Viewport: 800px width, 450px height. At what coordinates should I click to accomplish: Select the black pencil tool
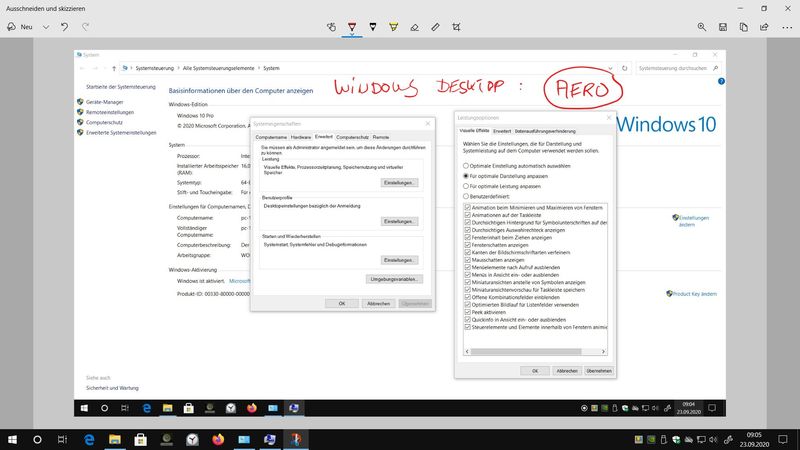point(373,27)
